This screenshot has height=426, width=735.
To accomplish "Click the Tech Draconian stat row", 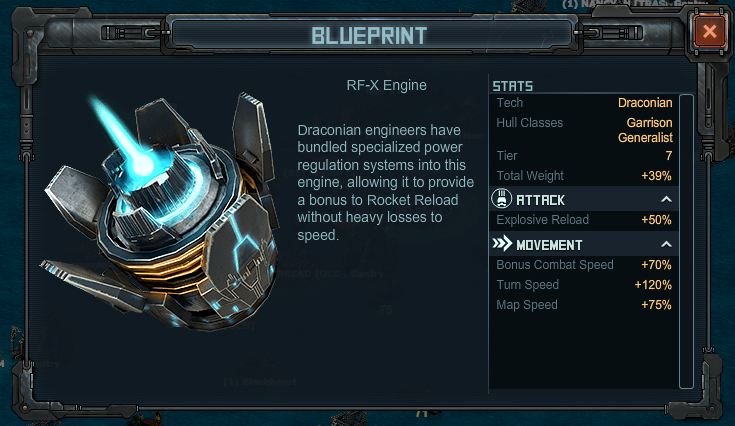I will click(x=584, y=103).
